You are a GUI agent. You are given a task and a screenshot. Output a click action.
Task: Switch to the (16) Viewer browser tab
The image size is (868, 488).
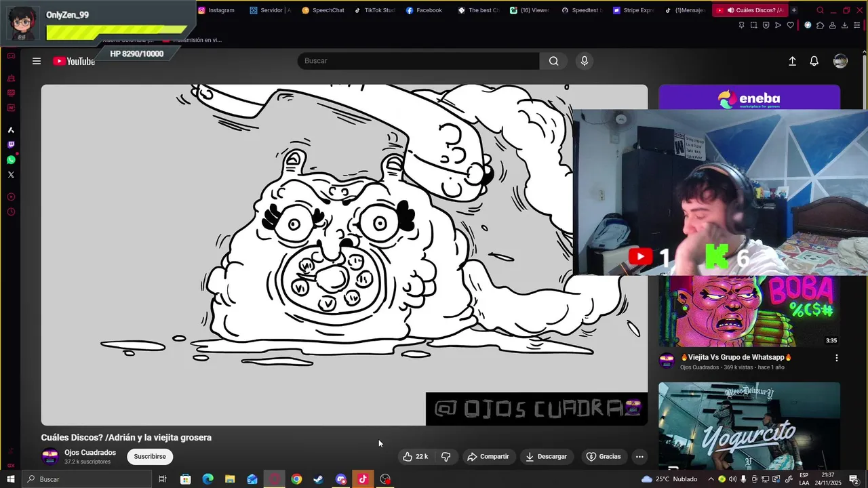pos(531,10)
